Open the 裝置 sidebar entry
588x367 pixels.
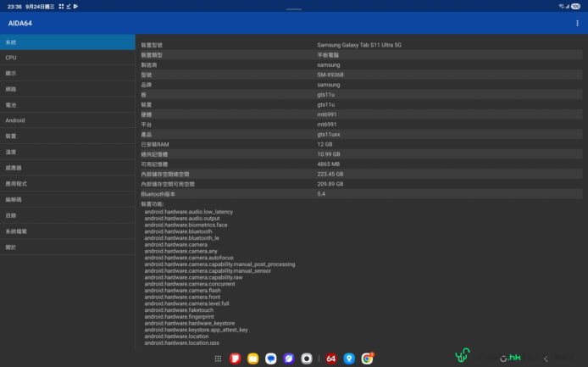coord(68,136)
